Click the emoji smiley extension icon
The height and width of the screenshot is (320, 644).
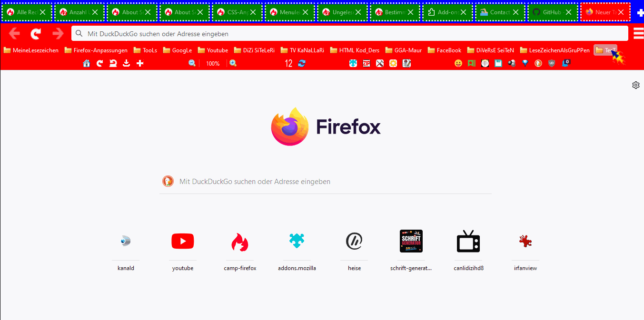tap(458, 63)
